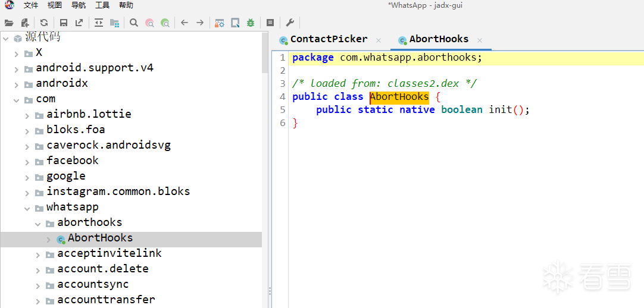Screen dimensions: 644x308
Task: Expand the account.delete package arrow
Action: (x=37, y=271)
